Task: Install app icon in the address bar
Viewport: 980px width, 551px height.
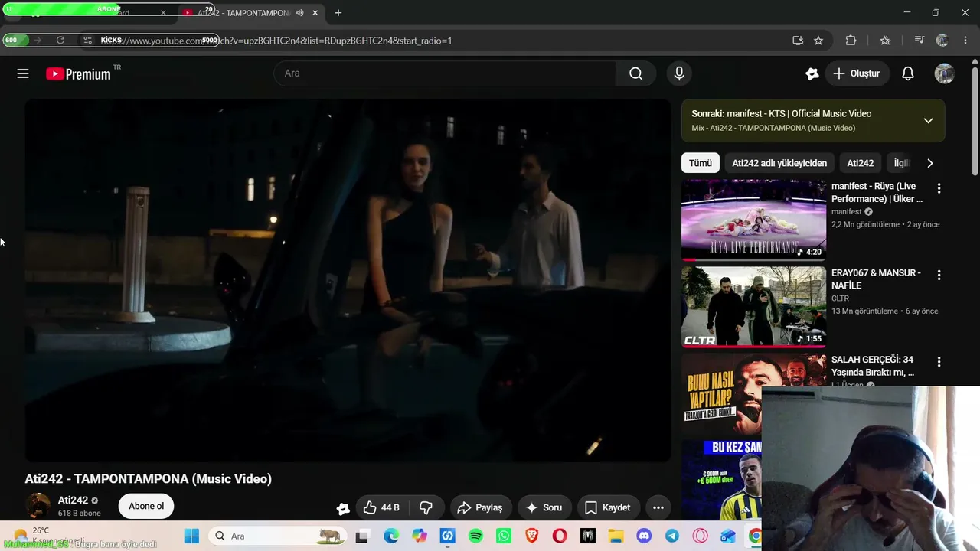Action: tap(798, 41)
